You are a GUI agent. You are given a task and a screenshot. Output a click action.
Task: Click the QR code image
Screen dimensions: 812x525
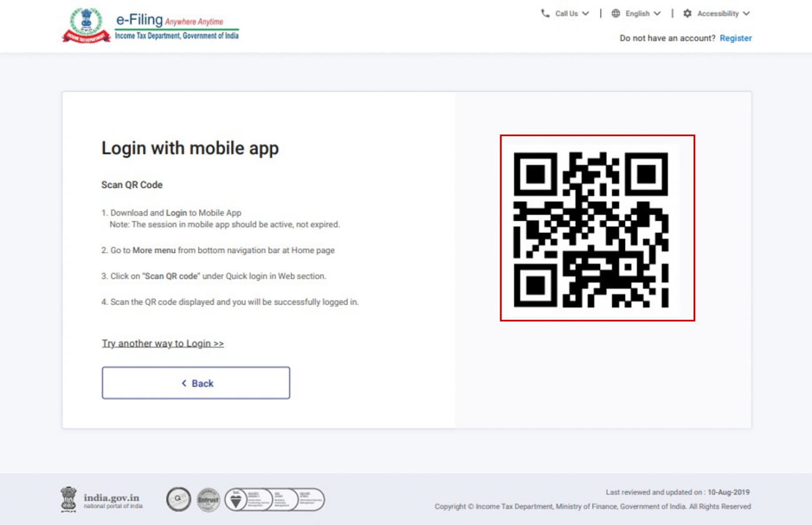(597, 228)
